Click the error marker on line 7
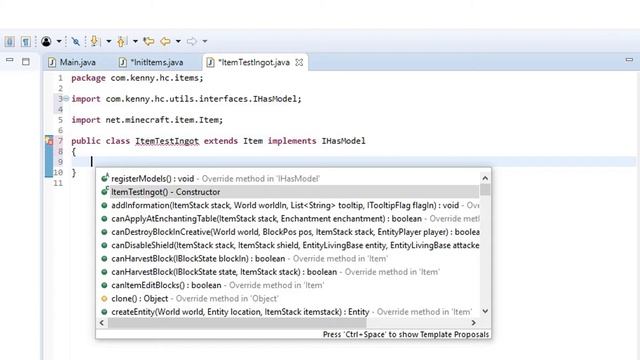640x360 pixels. coord(49,141)
